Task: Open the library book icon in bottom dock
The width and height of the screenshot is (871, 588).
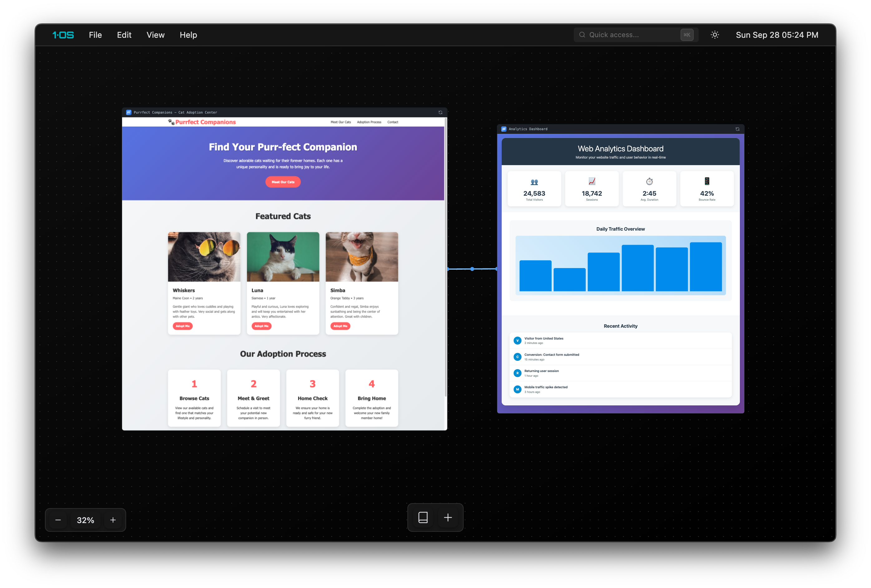Action: 423,517
